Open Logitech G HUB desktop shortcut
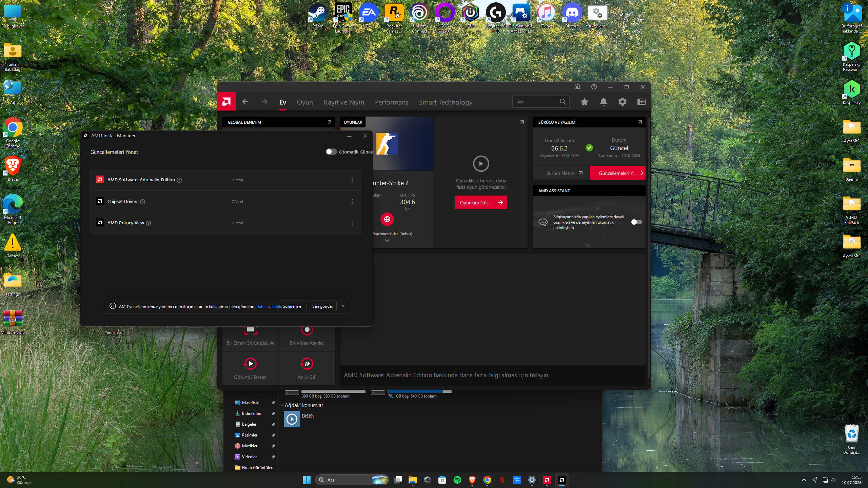 [496, 18]
